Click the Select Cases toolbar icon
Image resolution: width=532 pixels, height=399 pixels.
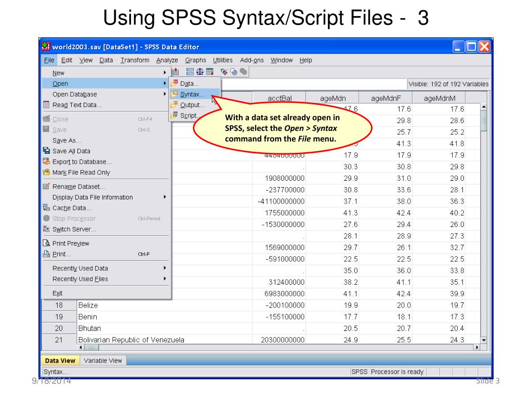[210, 72]
